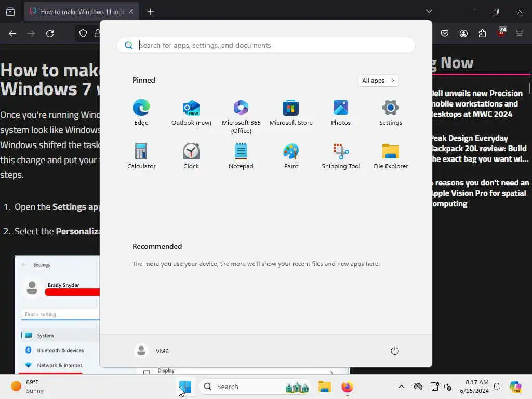Screen dimensions: 532x399
Task: Open the weather widget showing 69°F Sunny
Action: 28,387
